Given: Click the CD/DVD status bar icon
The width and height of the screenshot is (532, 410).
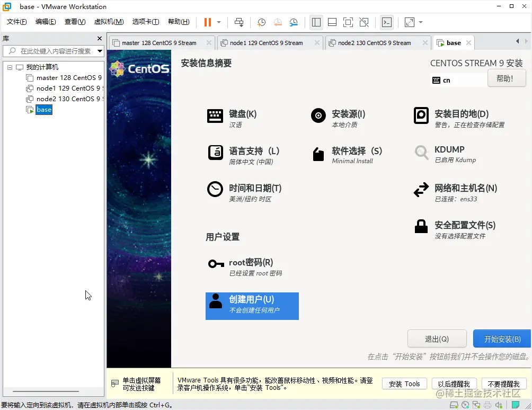Looking at the screenshot, I should (x=465, y=405).
